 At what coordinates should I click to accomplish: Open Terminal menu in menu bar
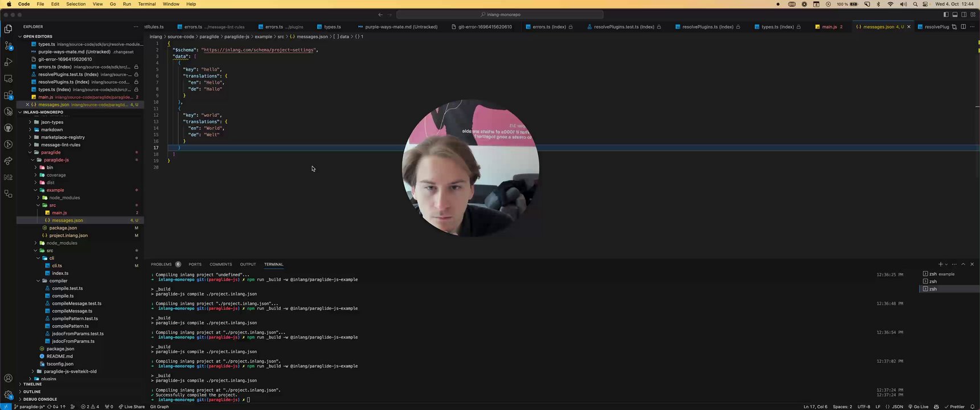pyautogui.click(x=146, y=4)
